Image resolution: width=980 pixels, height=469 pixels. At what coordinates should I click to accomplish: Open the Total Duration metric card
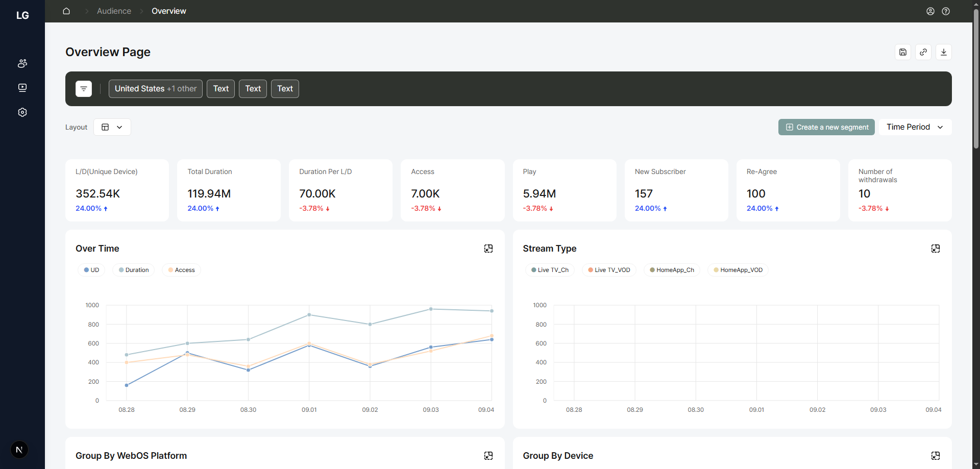pos(229,190)
